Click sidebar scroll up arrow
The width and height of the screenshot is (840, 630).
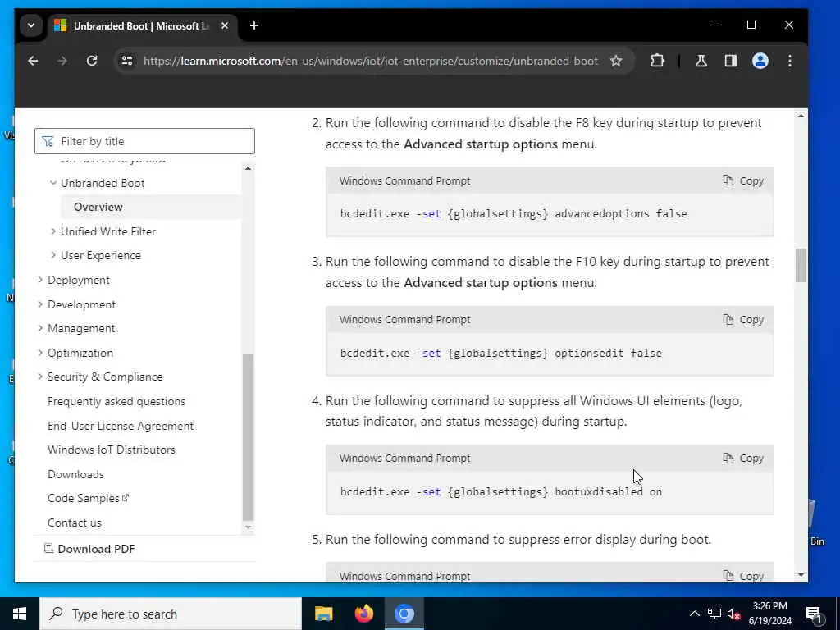click(x=248, y=168)
